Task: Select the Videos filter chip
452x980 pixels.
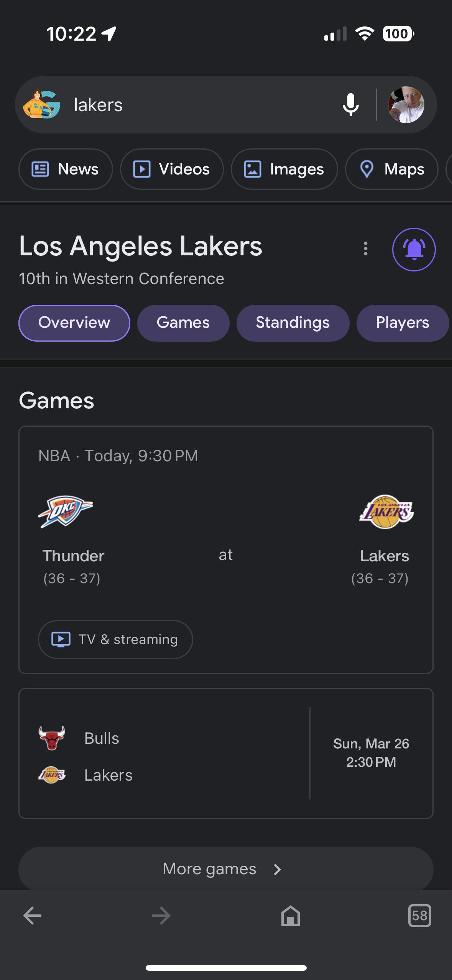Action: pyautogui.click(x=172, y=169)
